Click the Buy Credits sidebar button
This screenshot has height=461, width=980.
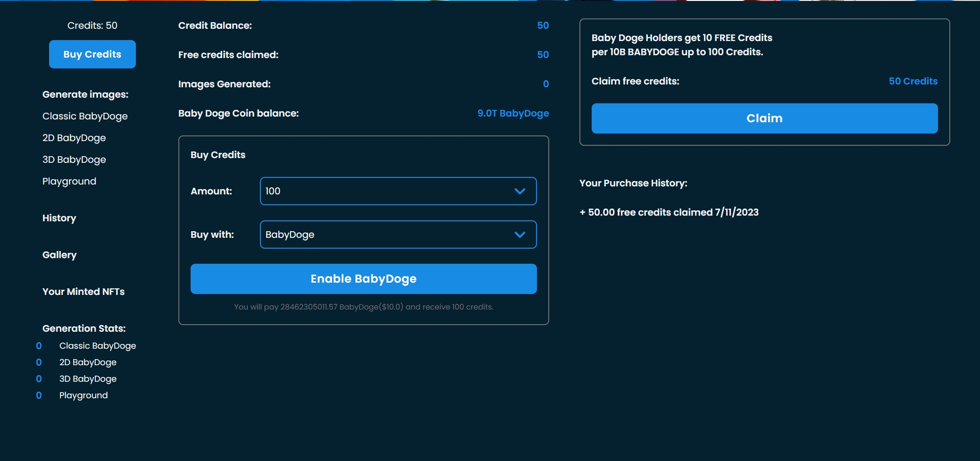[92, 54]
